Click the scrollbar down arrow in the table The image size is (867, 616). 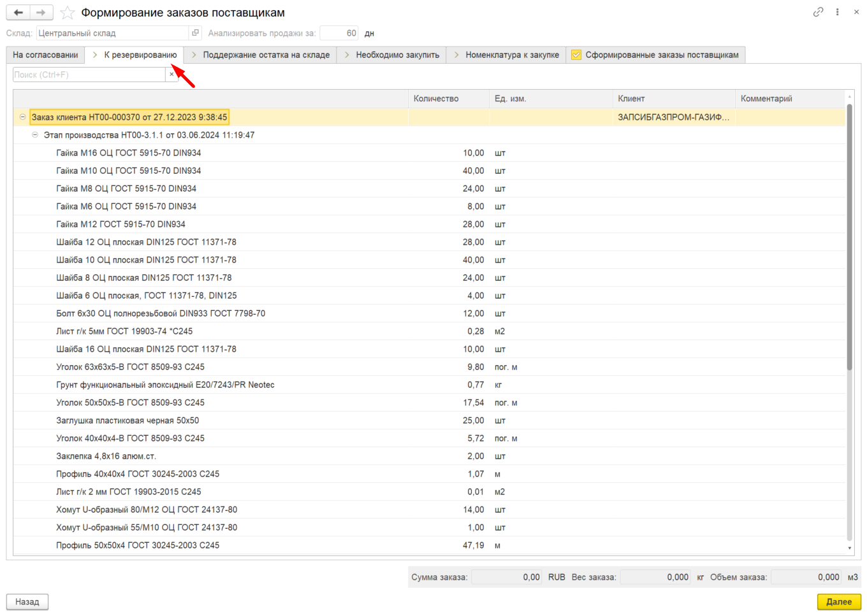[849, 548]
